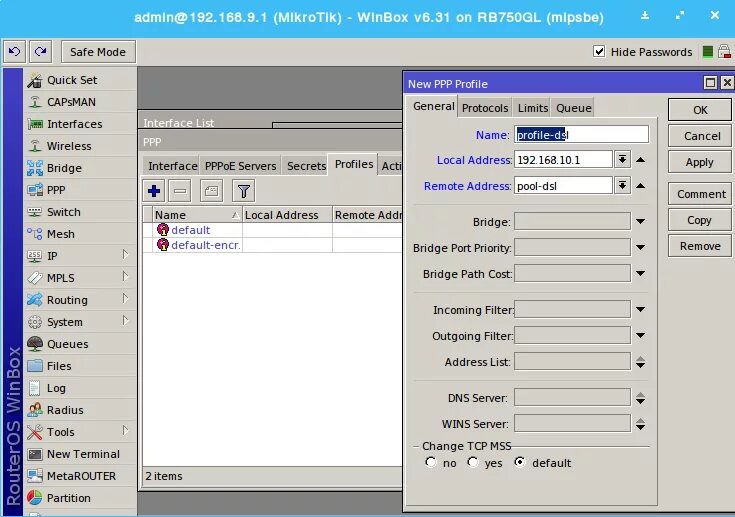The height and width of the screenshot is (517, 735).
Task: Toggle Safe Mode button
Action: (98, 52)
